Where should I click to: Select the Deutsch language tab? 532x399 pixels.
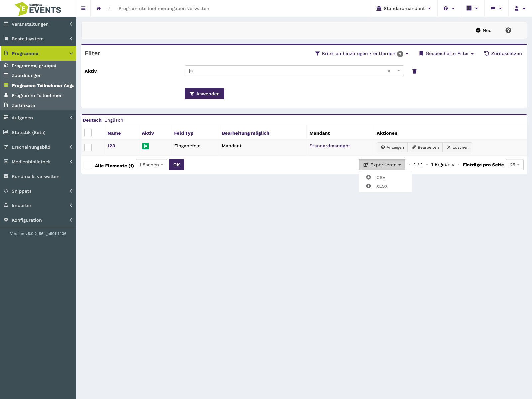coord(92,120)
